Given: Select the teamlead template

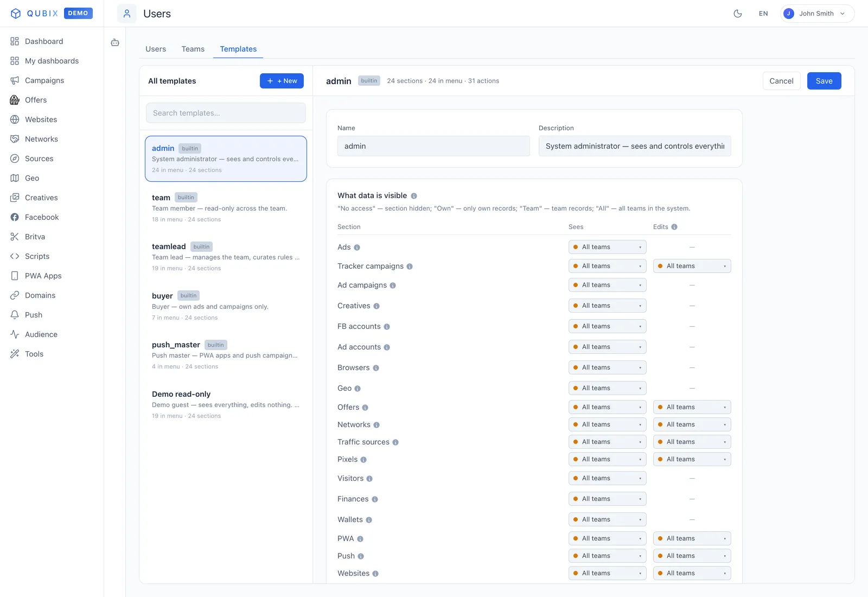Looking at the screenshot, I should click(x=226, y=257).
